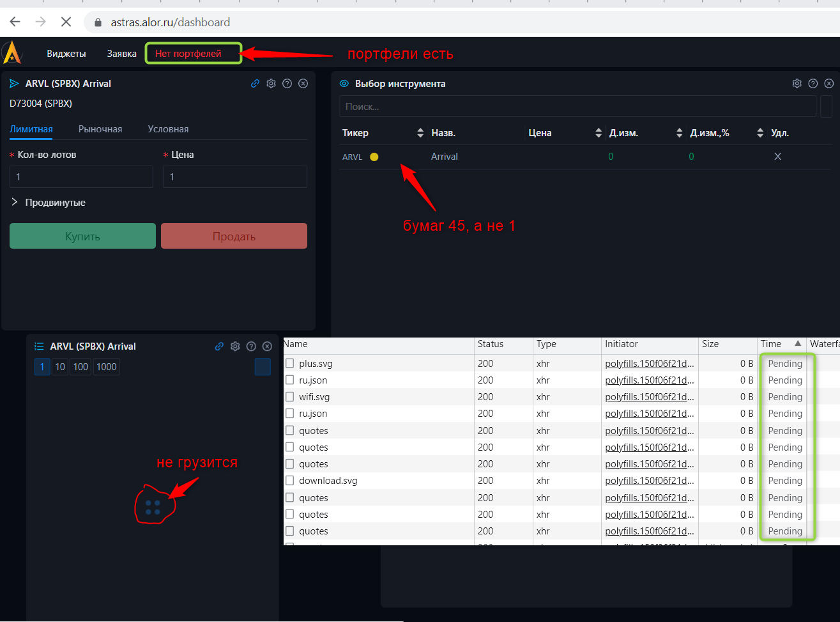Close the order widget
Viewport: 840px width, 622px height.
[x=303, y=84]
